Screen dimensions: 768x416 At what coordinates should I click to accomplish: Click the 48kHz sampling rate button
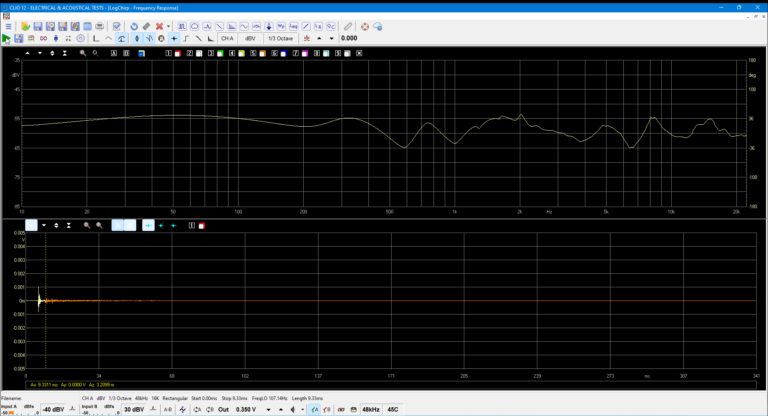click(371, 409)
